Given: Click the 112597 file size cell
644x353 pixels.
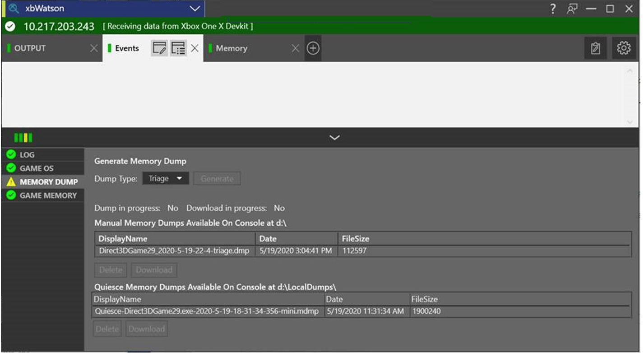Looking at the screenshot, I should (354, 251).
